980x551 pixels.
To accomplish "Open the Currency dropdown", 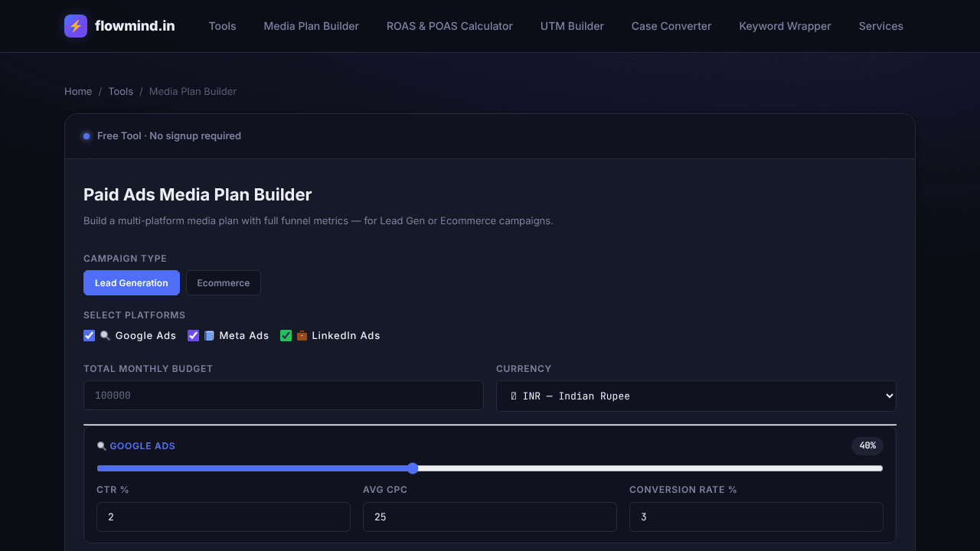I will (696, 396).
